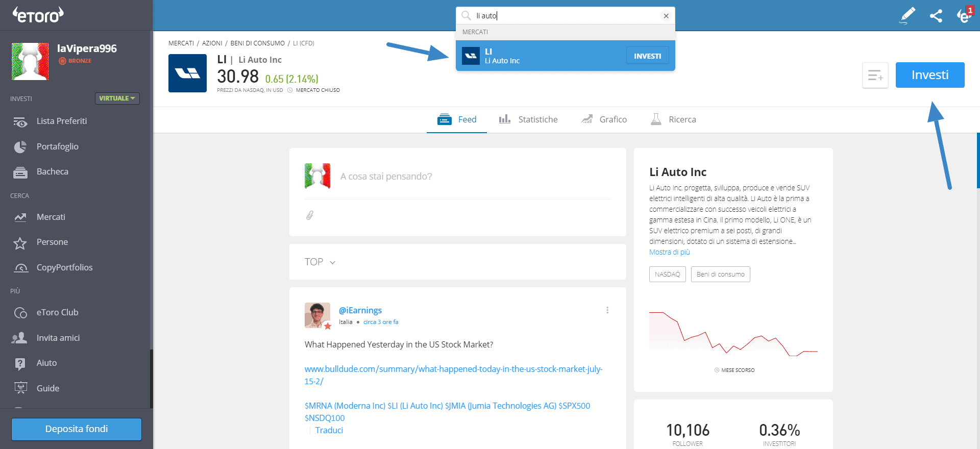
Task: Click the BENI DI CONSUMO breadcrumb
Action: [258, 43]
